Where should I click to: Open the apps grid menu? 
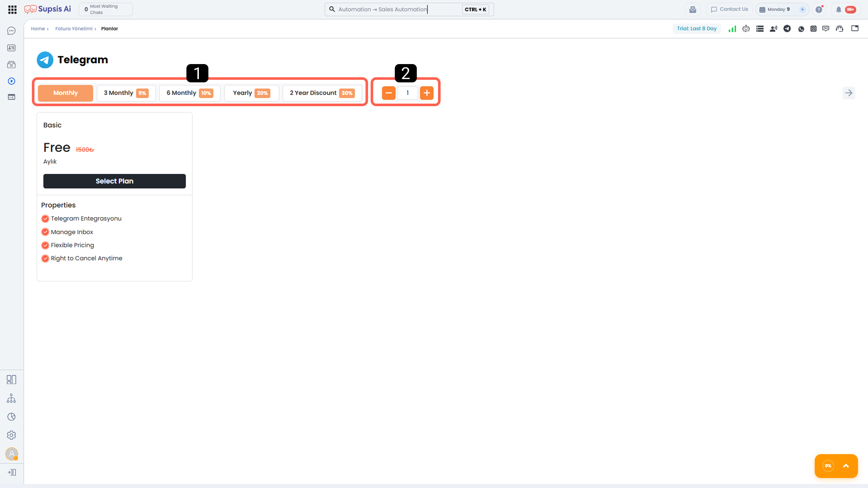[12, 10]
